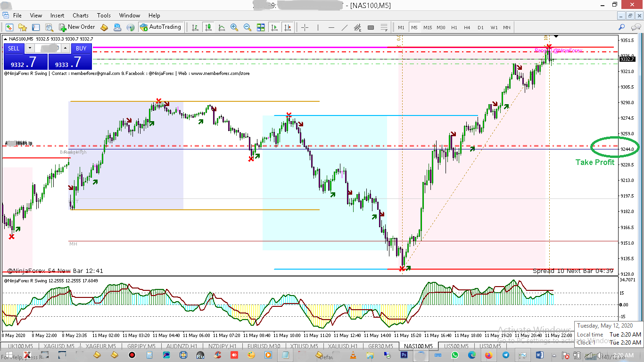Draw a trendline with the trendline tool
644x362 pixels.
point(345,27)
